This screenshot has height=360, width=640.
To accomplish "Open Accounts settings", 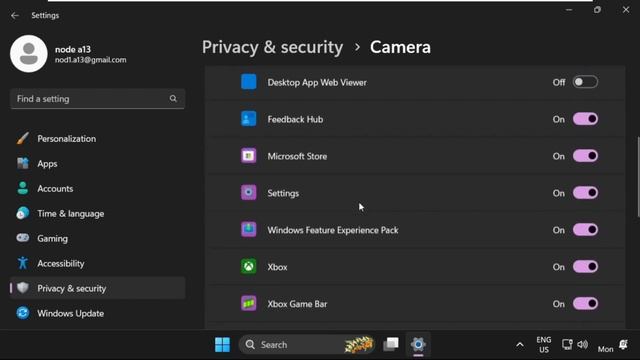I will coord(98,189).
